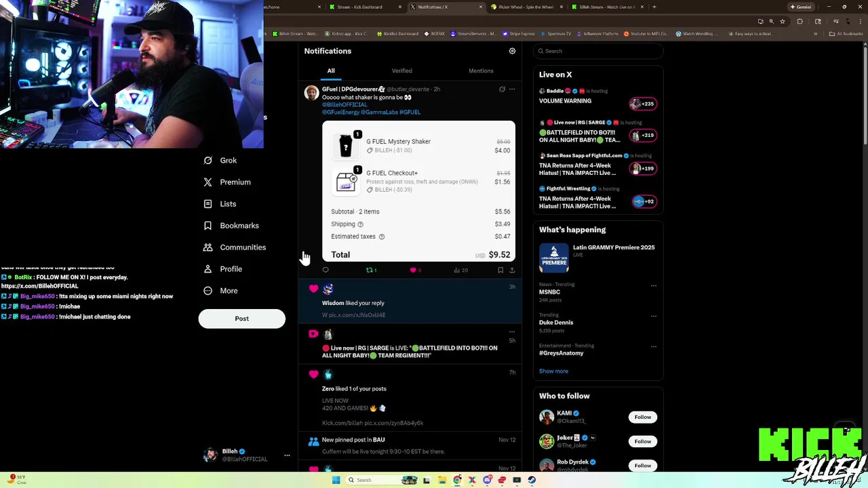Open the Premium X icon in sidebar

208,182
